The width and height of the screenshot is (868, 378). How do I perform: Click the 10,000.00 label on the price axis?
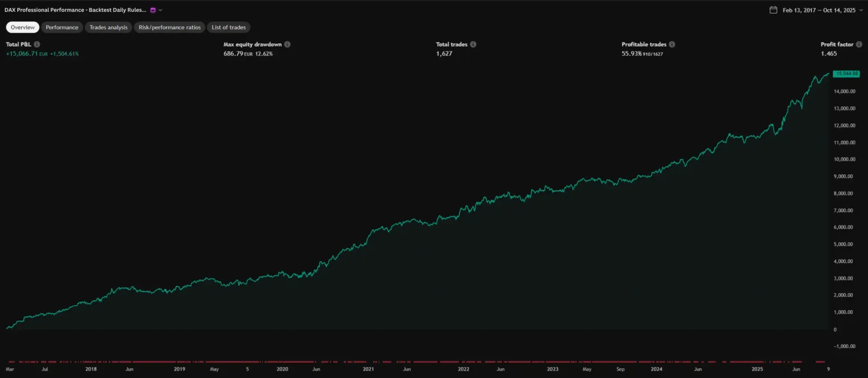click(845, 159)
